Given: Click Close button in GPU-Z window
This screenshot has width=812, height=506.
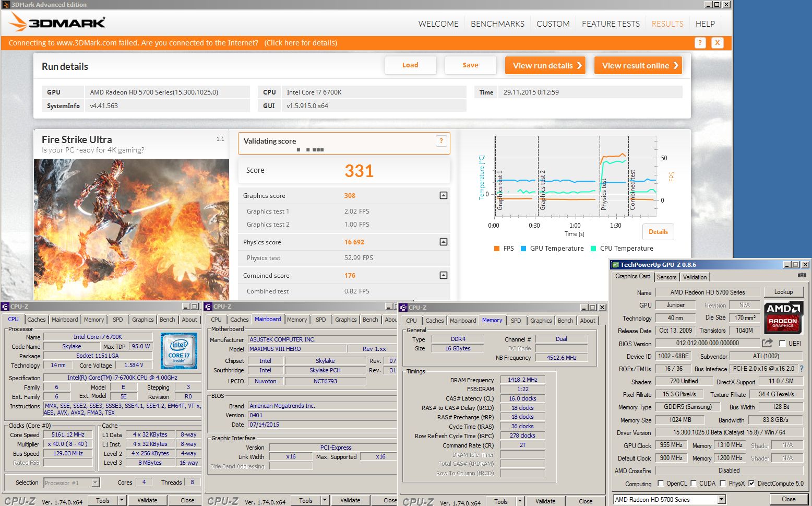Looking at the screenshot, I should [789, 499].
